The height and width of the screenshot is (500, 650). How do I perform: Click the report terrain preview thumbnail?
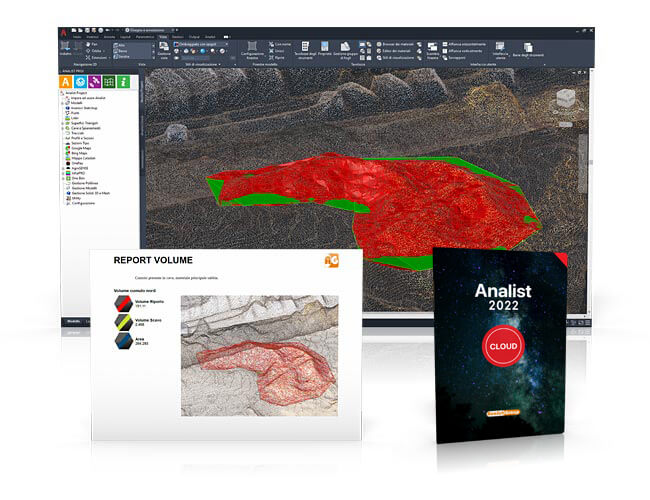click(x=260, y=355)
